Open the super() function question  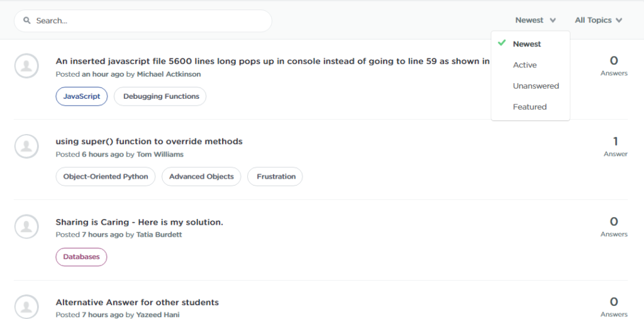(149, 142)
